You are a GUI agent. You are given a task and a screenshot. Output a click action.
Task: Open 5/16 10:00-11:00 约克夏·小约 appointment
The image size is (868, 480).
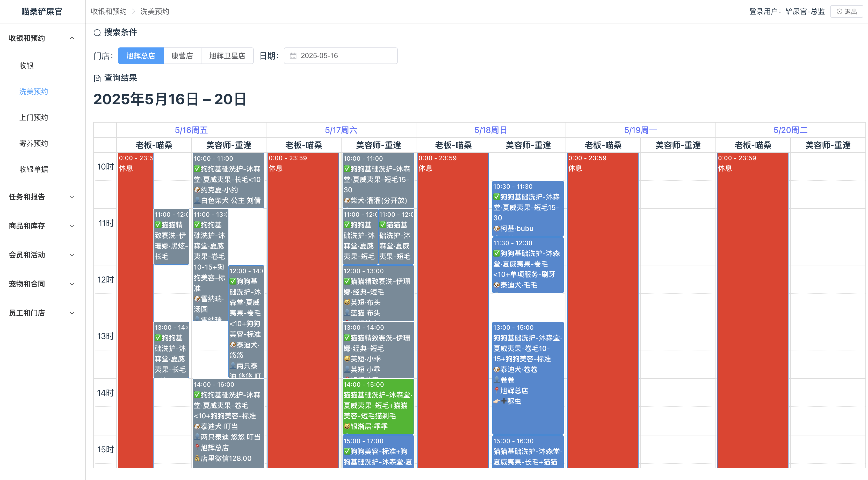(x=228, y=180)
